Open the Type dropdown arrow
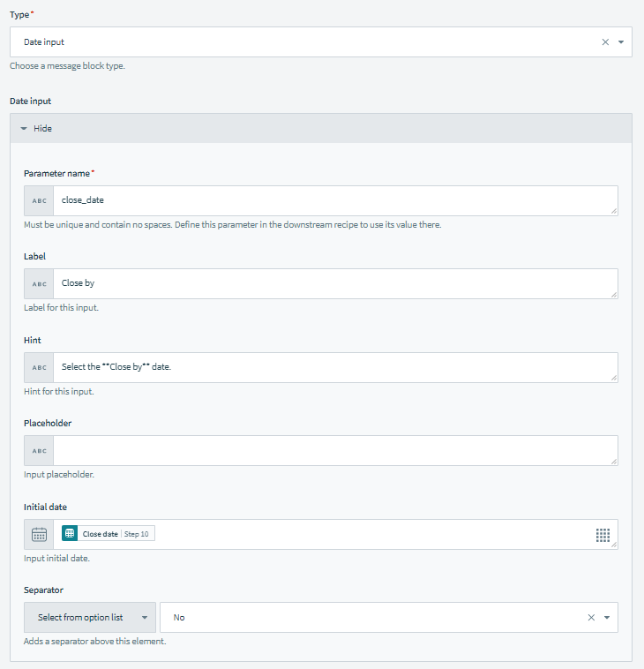The width and height of the screenshot is (644, 669). tap(621, 42)
